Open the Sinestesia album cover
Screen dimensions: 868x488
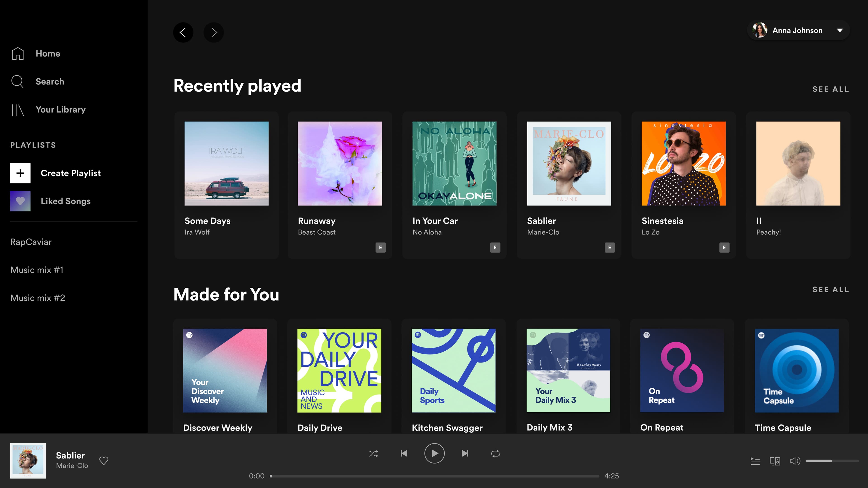pyautogui.click(x=684, y=163)
